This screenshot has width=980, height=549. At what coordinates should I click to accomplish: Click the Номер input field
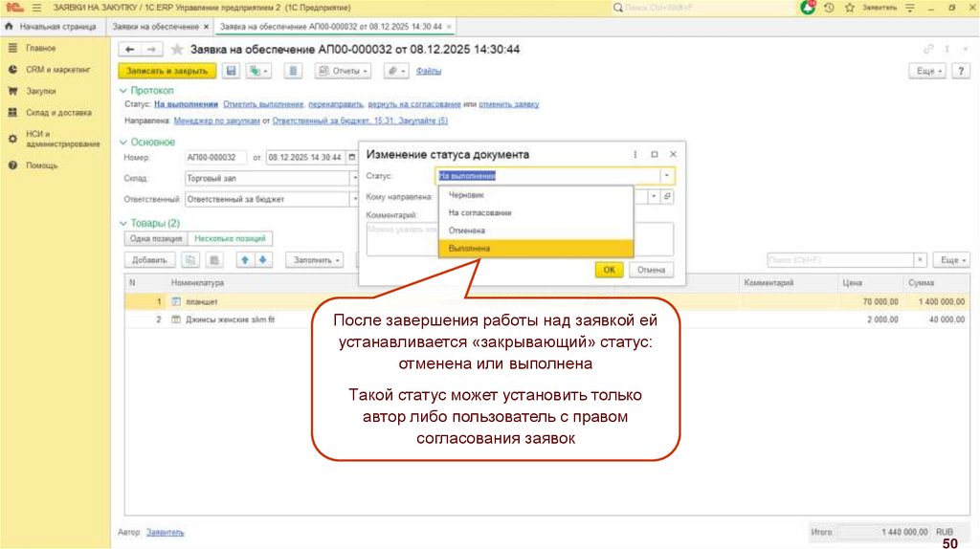click(215, 158)
